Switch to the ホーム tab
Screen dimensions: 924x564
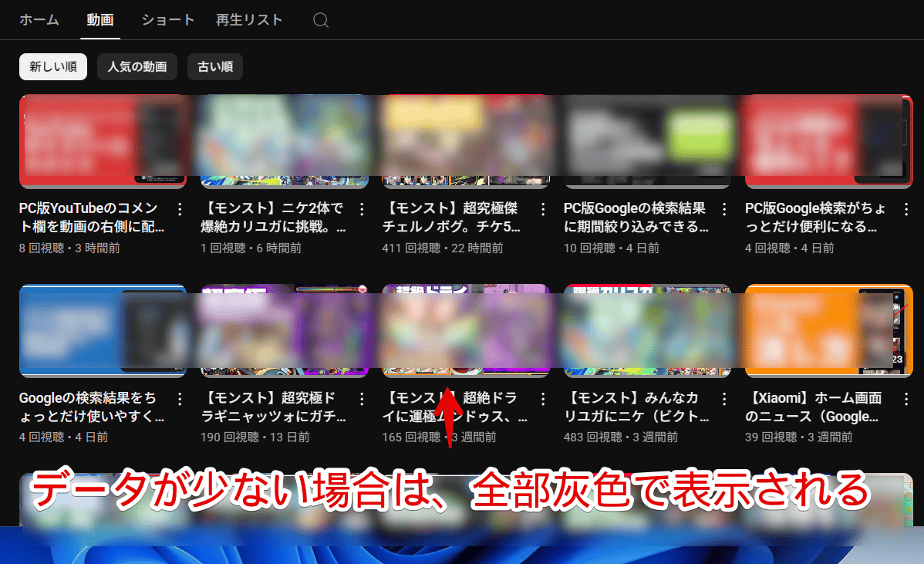pyautogui.click(x=39, y=20)
